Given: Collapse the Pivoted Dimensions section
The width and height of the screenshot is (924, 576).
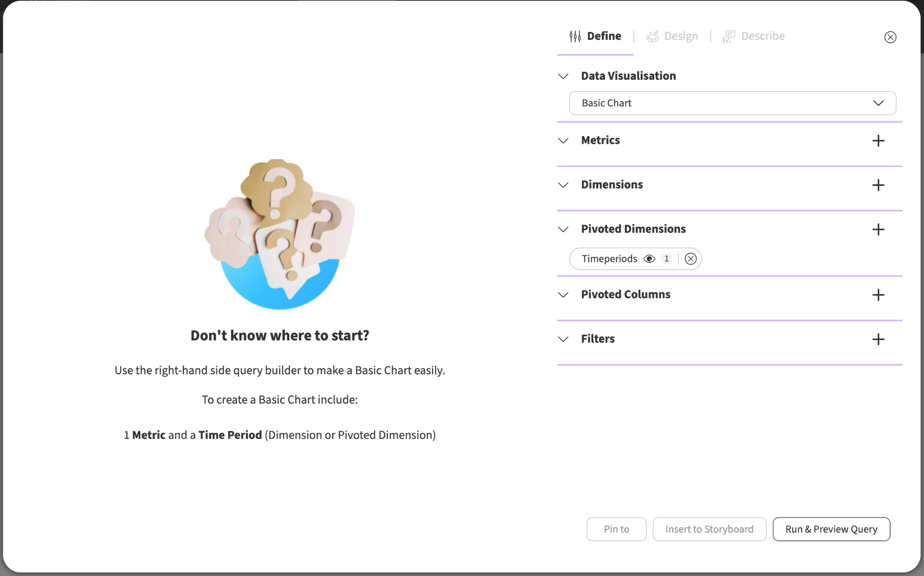Looking at the screenshot, I should (x=563, y=230).
